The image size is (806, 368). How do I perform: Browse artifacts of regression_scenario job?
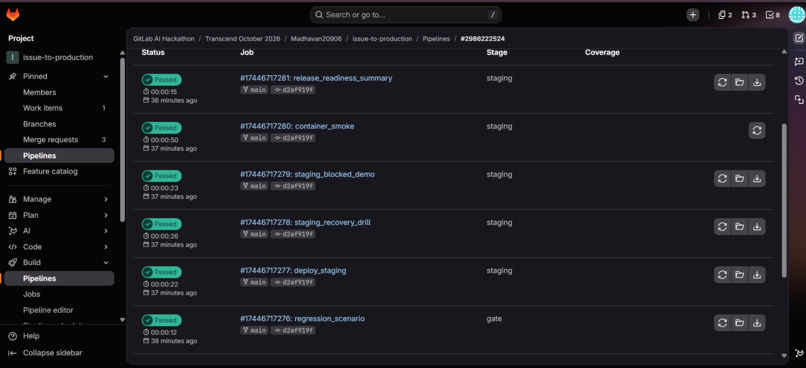click(x=739, y=323)
